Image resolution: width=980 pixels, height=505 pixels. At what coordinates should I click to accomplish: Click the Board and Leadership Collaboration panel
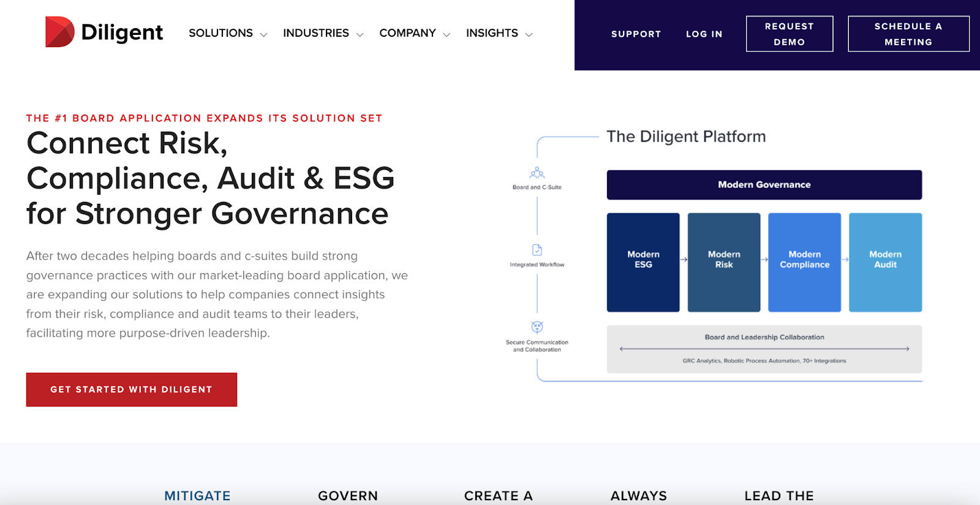point(764,349)
